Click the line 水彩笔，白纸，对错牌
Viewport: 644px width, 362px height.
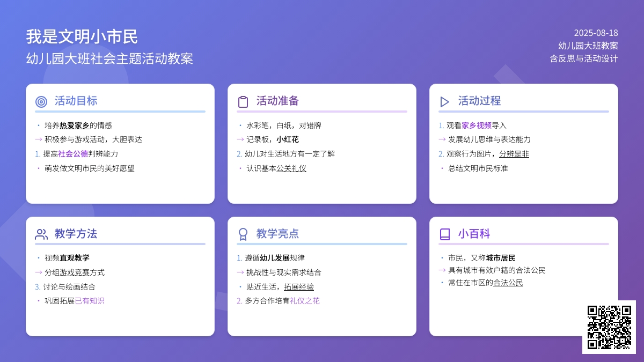click(x=284, y=125)
